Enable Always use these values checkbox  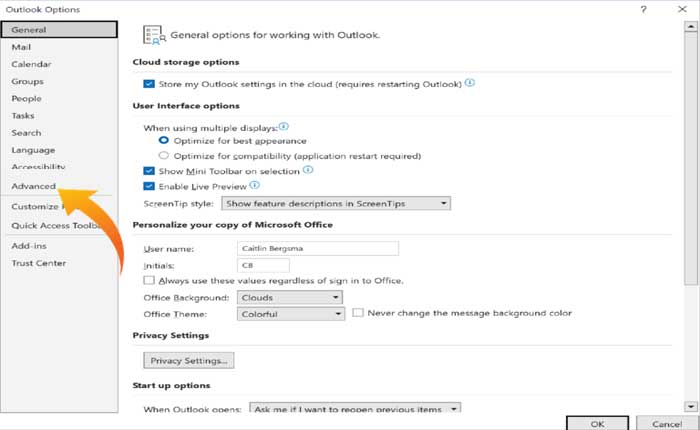(150, 282)
